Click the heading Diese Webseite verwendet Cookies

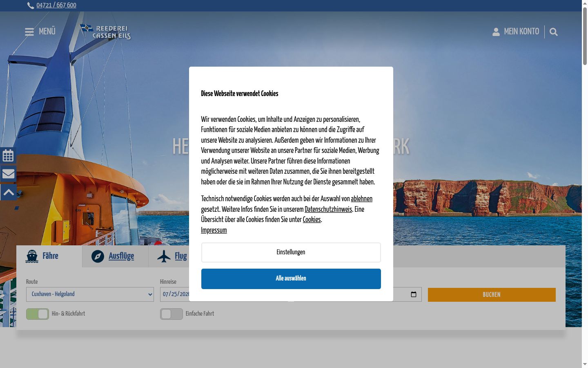click(240, 94)
